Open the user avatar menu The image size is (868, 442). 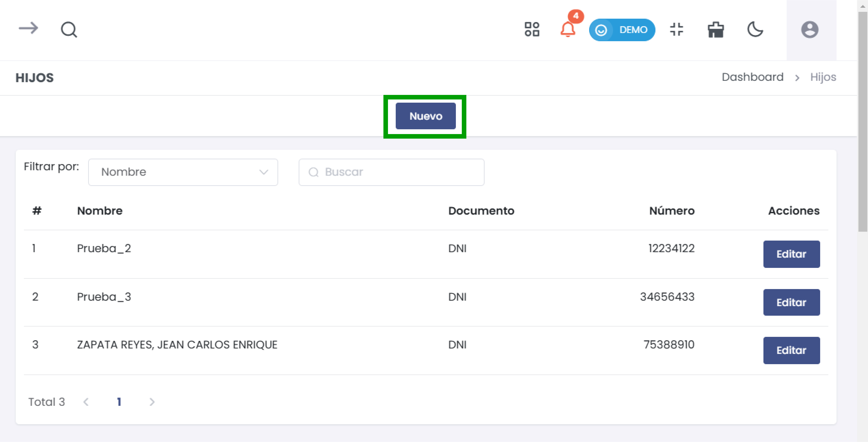point(809,30)
